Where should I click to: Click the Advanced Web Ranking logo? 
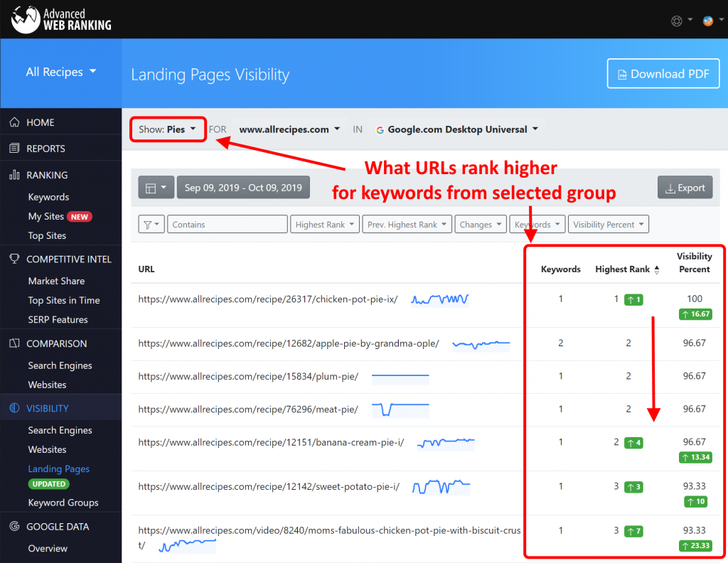click(x=61, y=19)
